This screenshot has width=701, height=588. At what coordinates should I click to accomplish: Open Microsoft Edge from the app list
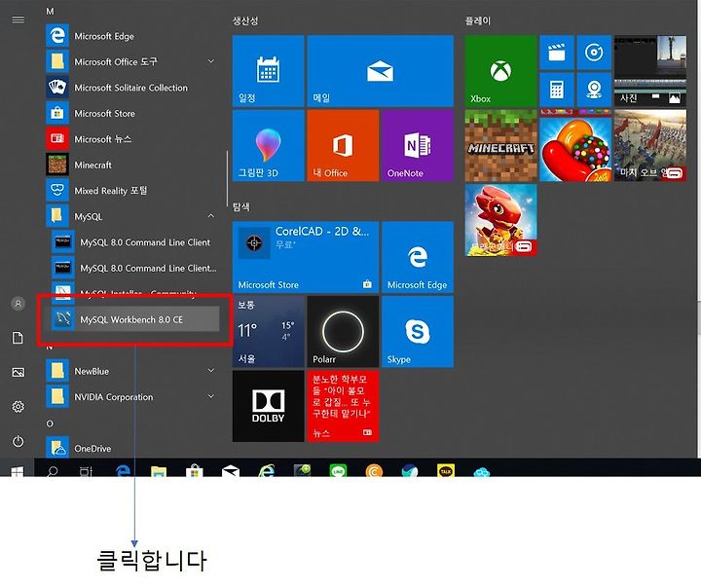[131, 36]
